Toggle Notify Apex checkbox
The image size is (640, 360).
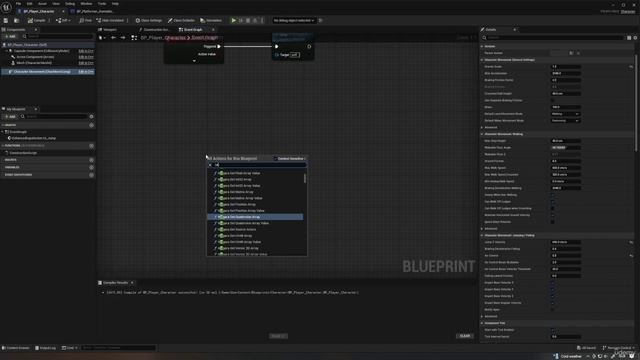553,309
